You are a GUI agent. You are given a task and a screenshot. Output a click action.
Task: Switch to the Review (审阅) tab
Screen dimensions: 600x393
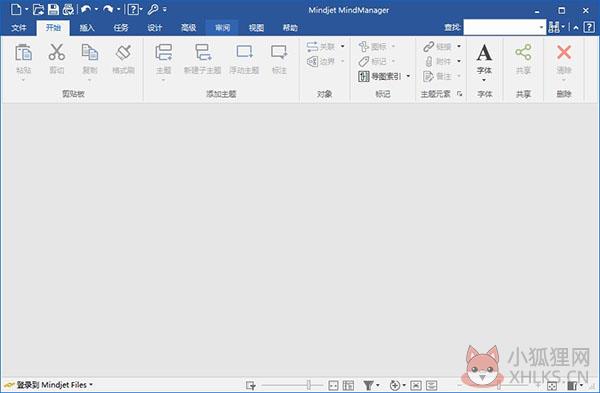point(222,28)
